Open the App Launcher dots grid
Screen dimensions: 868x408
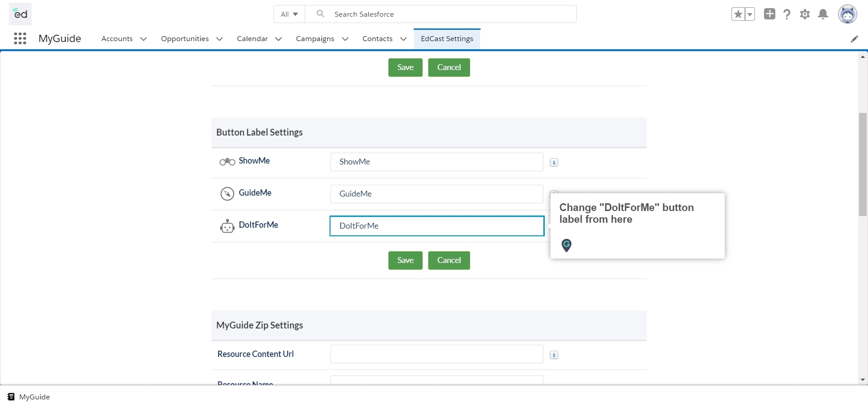(20, 38)
